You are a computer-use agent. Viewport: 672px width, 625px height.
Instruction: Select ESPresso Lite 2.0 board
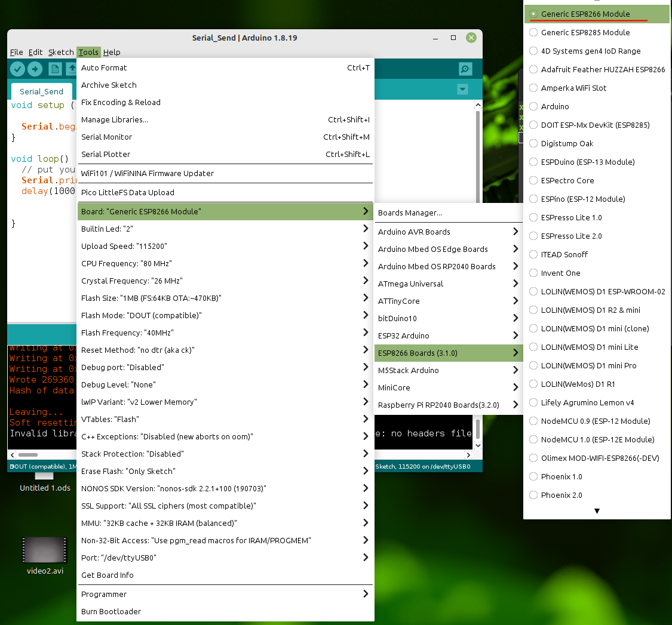tap(597, 236)
